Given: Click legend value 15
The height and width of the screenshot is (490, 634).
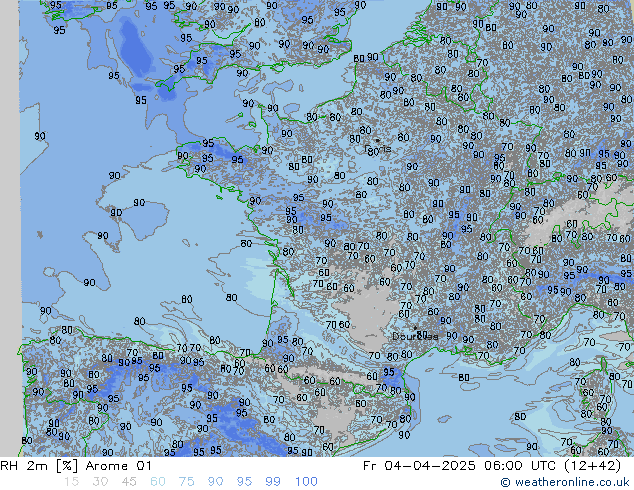Looking at the screenshot, I should 71,482.
